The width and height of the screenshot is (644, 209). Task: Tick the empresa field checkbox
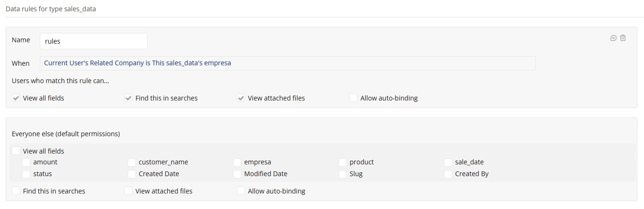coord(238,162)
